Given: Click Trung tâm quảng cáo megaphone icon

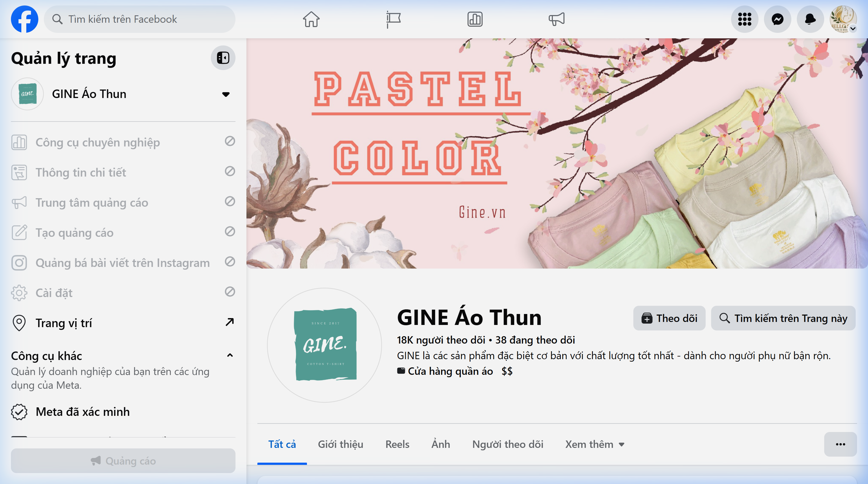Looking at the screenshot, I should [19, 202].
